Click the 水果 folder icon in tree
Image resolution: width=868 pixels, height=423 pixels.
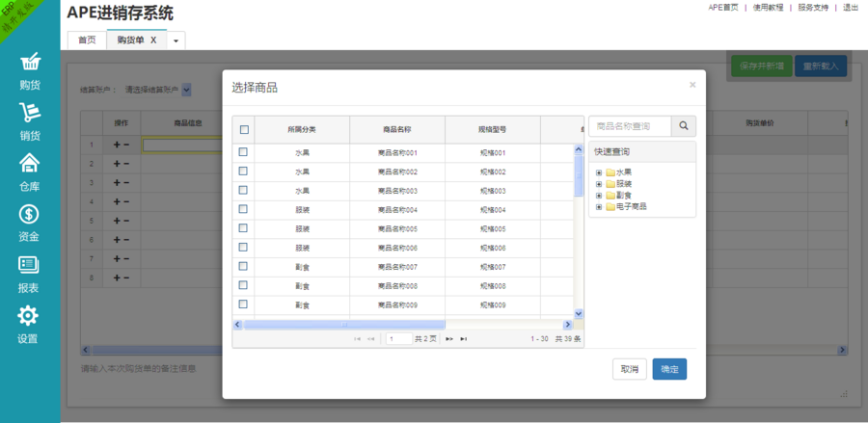[x=610, y=172]
